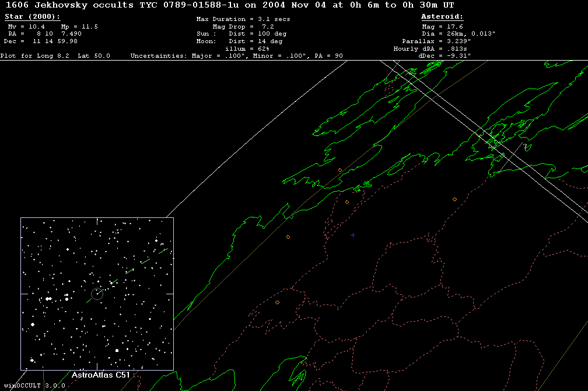This screenshot has height=391, width=588.
Task: Click the winOCCULT 3.0.0 version label
Action: click(34, 386)
